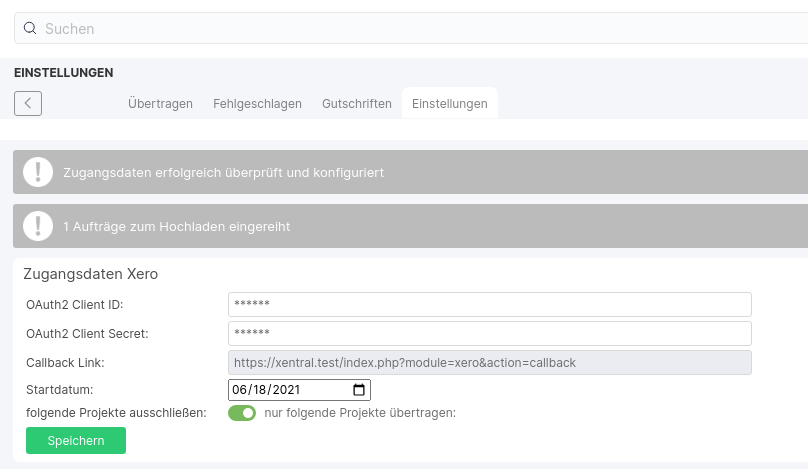Image resolution: width=808 pixels, height=469 pixels.
Task: Click the magnifying glass search icon
Action: tap(30, 29)
